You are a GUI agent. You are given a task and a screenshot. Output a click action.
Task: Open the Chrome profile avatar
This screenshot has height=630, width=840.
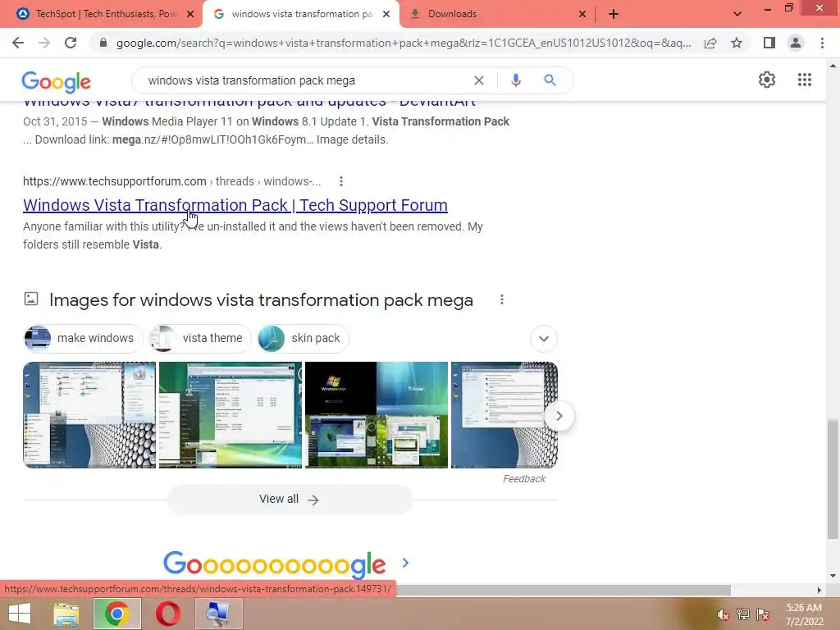pos(796,43)
